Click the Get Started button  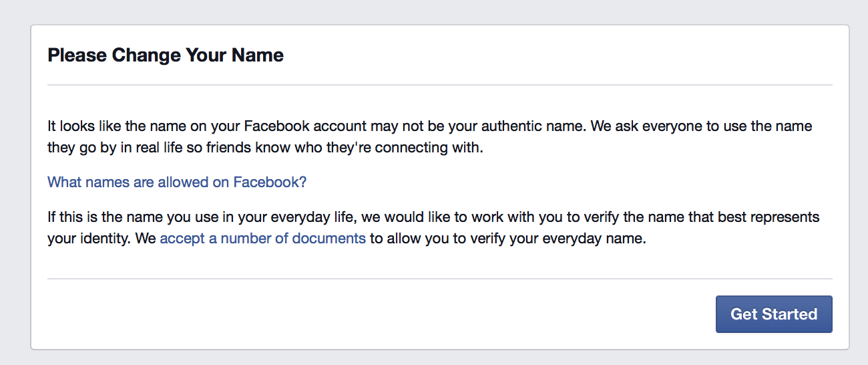[x=773, y=314]
